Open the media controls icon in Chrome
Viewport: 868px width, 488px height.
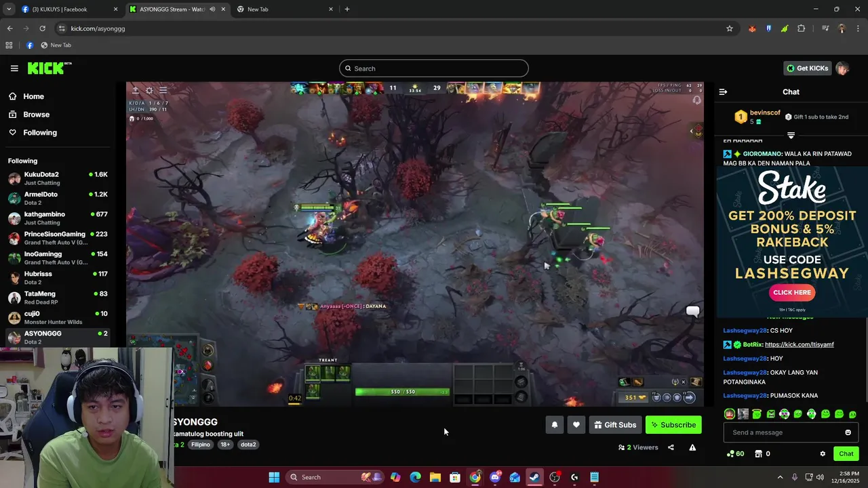pyautogui.click(x=825, y=28)
